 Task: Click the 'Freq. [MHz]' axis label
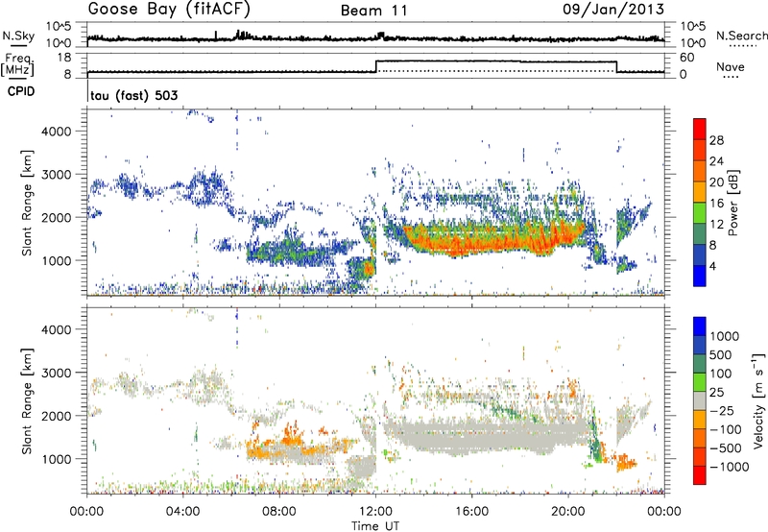[17, 65]
